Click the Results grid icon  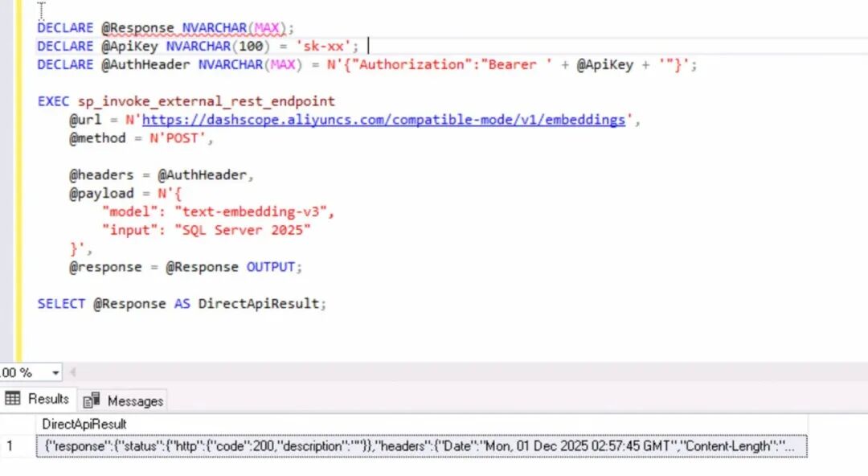point(13,399)
